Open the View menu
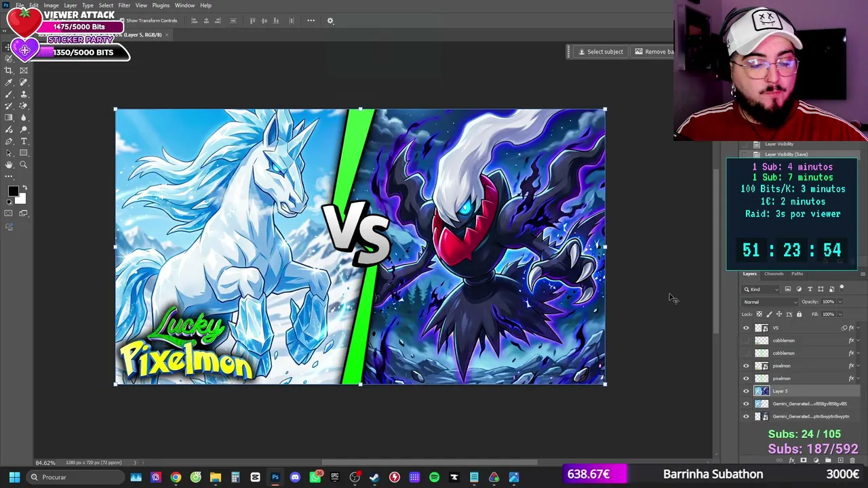868x488 pixels. click(141, 5)
